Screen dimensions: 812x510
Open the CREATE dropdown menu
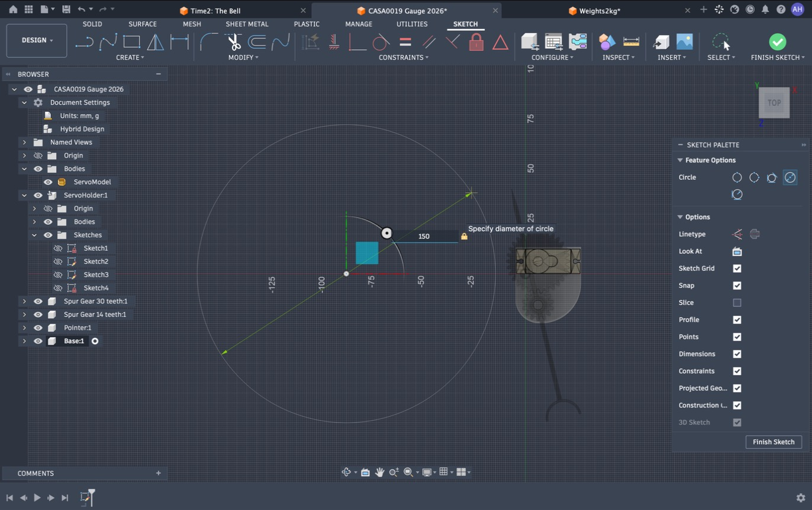tap(130, 57)
